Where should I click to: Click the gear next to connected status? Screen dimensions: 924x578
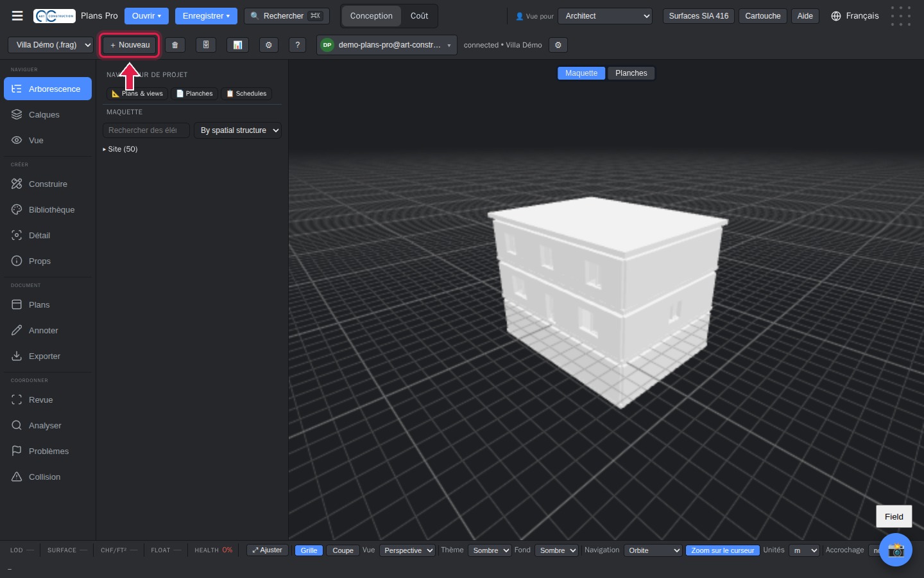click(558, 45)
